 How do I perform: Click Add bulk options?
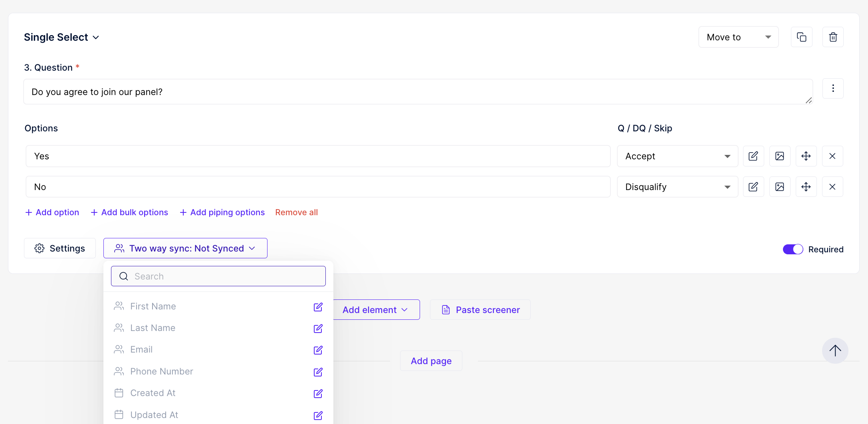129,212
